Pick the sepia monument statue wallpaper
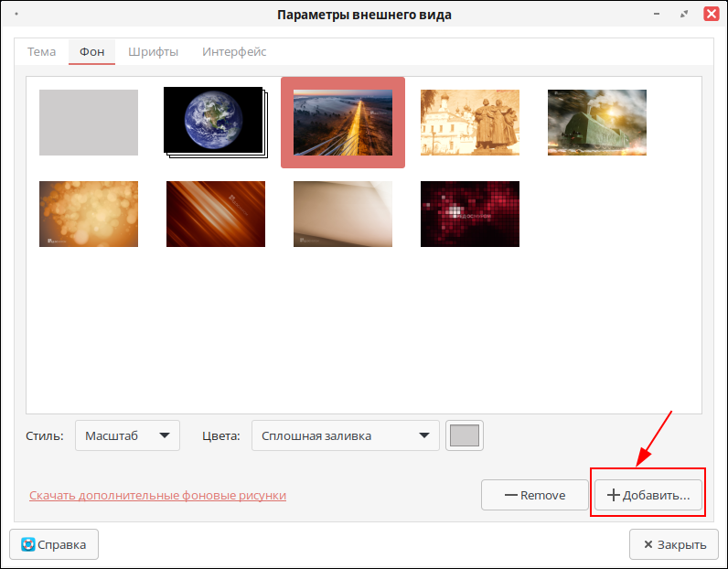 click(x=470, y=122)
